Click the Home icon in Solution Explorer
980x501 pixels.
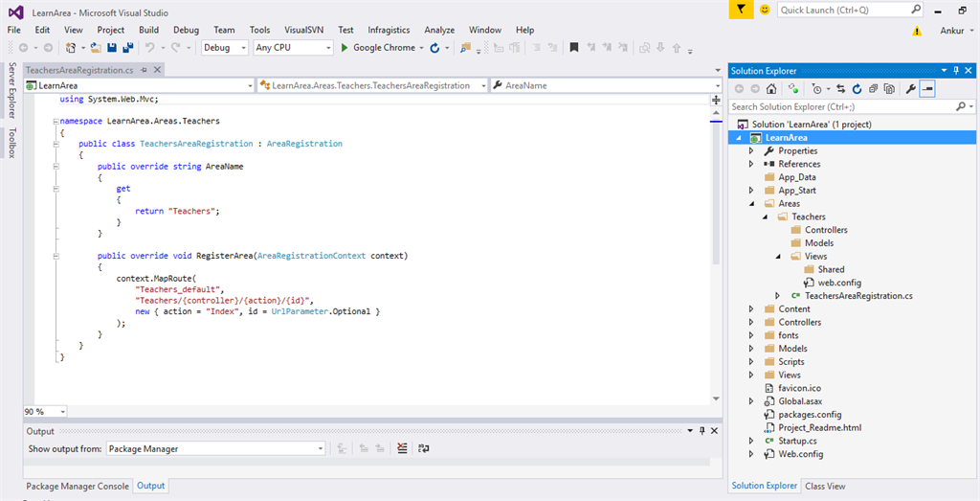click(771, 89)
